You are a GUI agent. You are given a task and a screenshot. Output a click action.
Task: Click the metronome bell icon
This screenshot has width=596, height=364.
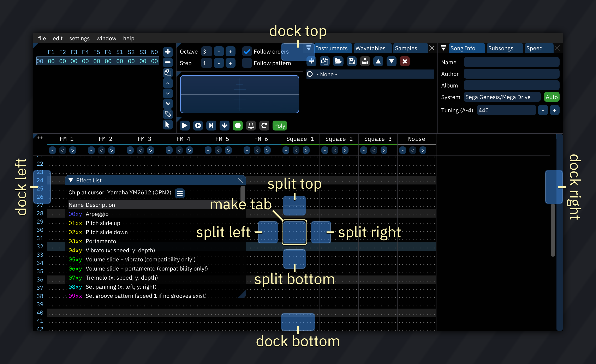click(x=251, y=126)
